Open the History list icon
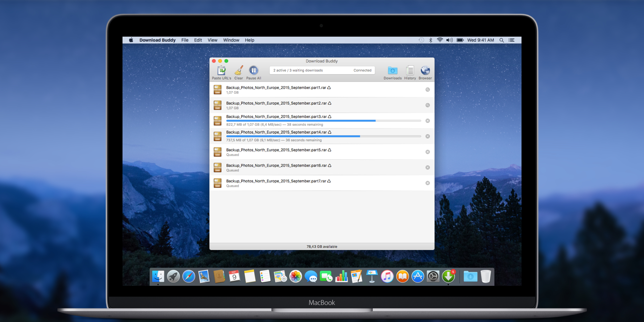644x322 pixels. [410, 70]
